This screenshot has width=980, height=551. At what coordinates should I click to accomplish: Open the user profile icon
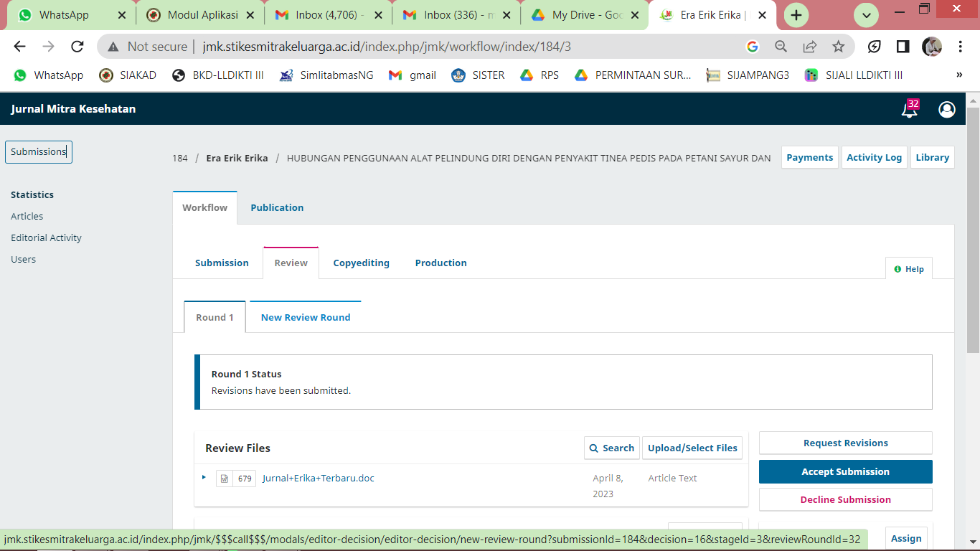tap(946, 109)
